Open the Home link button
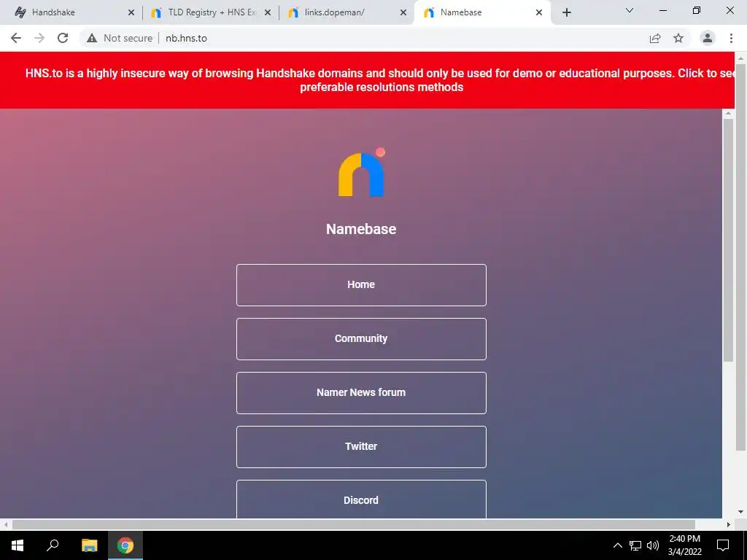Screen dimensions: 747x560 click(x=361, y=285)
